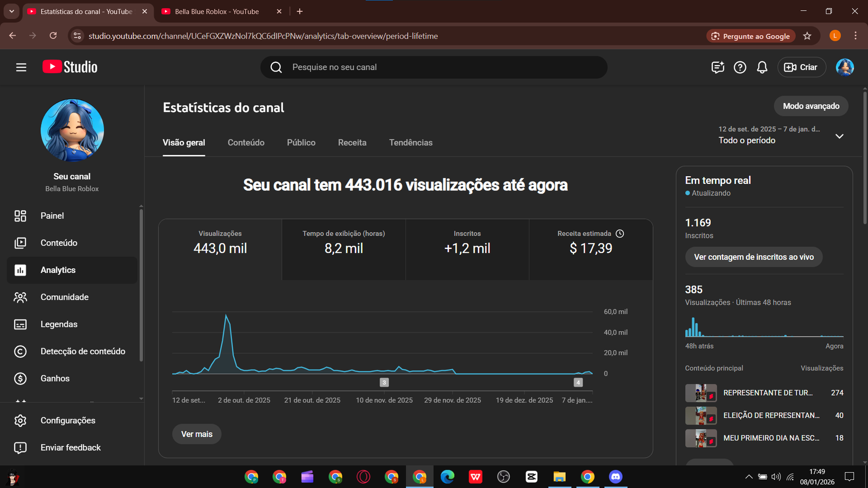Open the hamburger menu next to Studio logo

pyautogui.click(x=21, y=67)
